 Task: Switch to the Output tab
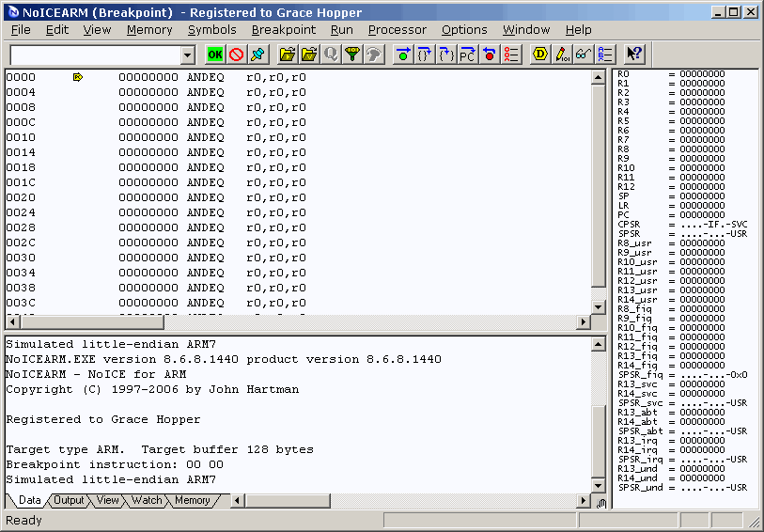pos(69,500)
